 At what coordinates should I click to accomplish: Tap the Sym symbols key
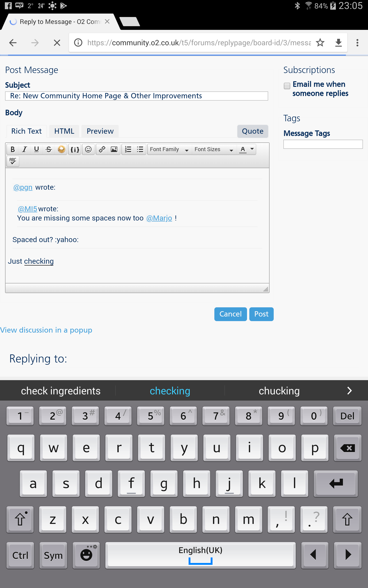[x=53, y=555]
